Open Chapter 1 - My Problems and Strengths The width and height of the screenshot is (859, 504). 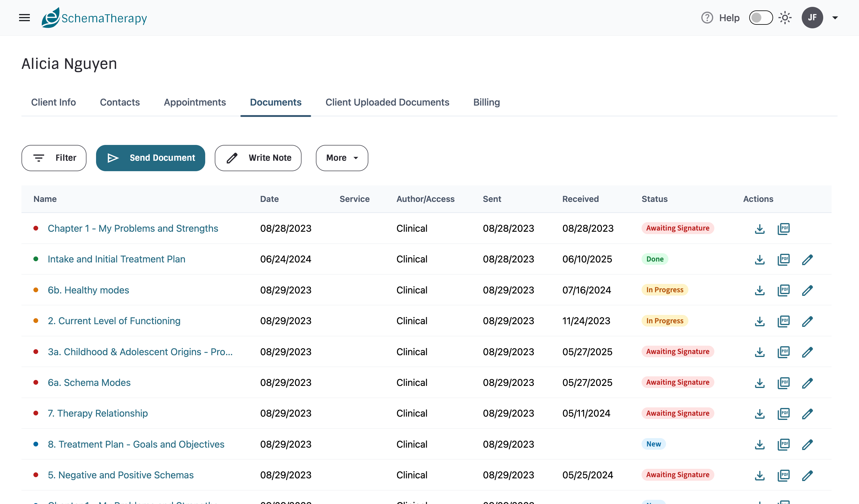coord(133,228)
